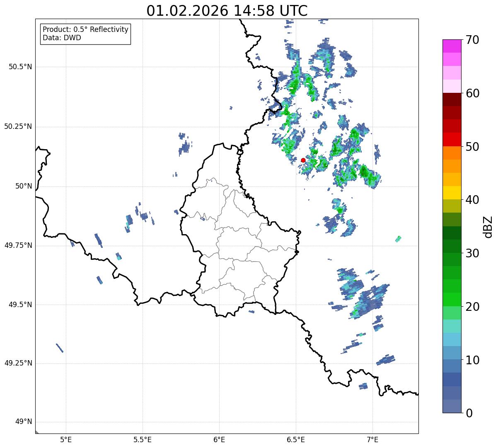Click the 6°E longitude label
Viewport: 498px width, 448px height.
click(219, 439)
